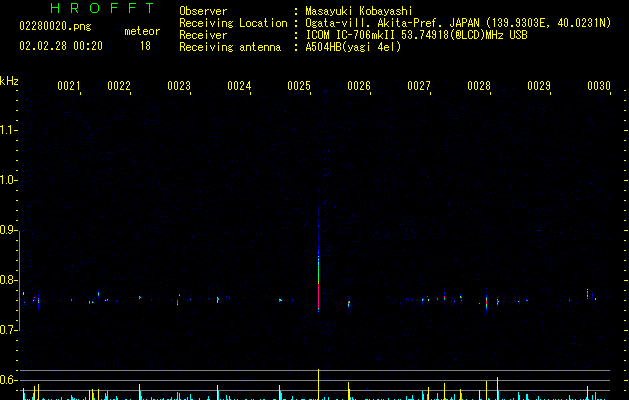The height and width of the screenshot is (400, 629).
Task: Click the 0024 time marker
Action: point(239,85)
